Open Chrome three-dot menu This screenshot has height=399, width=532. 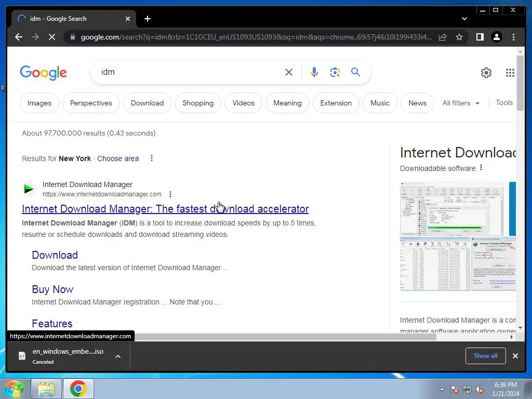pos(513,37)
